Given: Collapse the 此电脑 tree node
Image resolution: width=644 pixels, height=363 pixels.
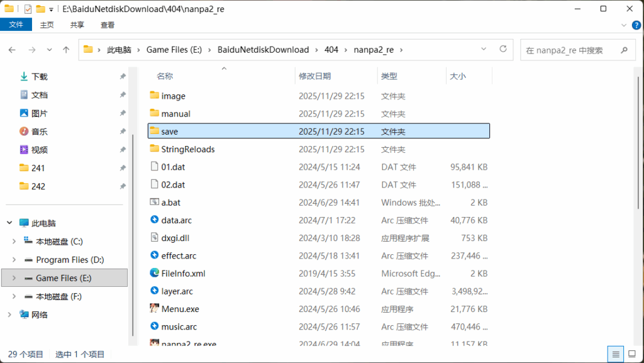Looking at the screenshot, I should click(9, 223).
